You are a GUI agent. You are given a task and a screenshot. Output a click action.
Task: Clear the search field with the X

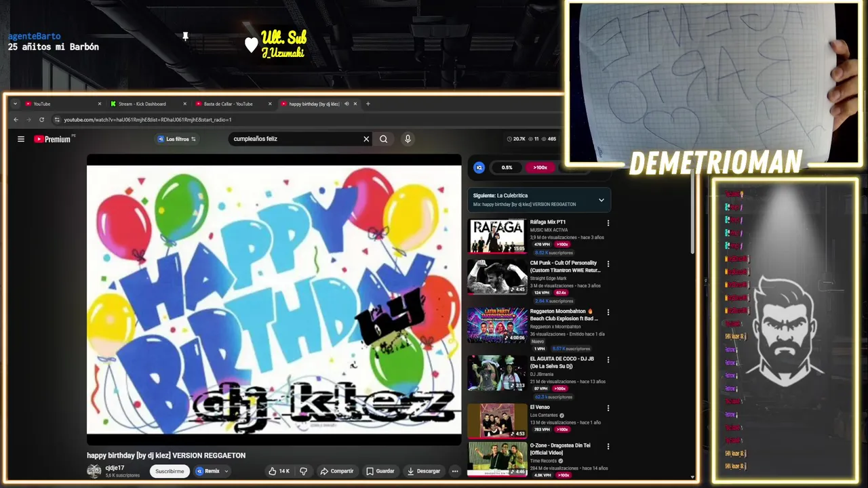[x=366, y=139]
